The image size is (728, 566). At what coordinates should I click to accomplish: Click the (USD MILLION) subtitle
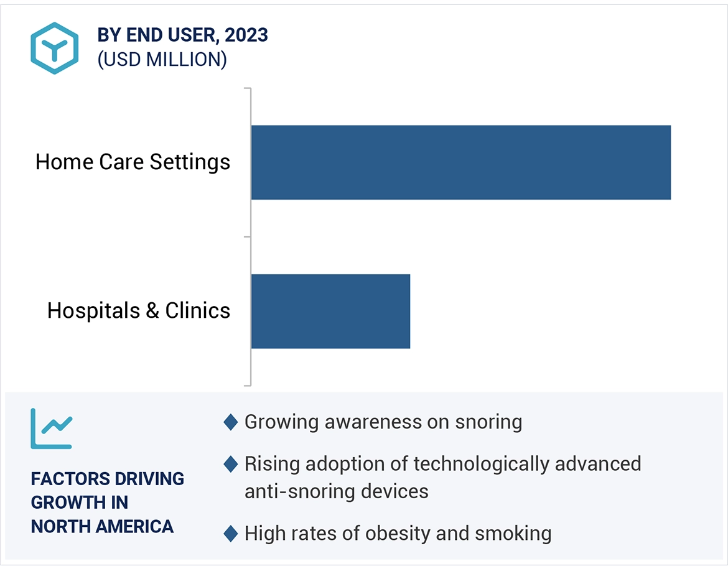click(162, 60)
